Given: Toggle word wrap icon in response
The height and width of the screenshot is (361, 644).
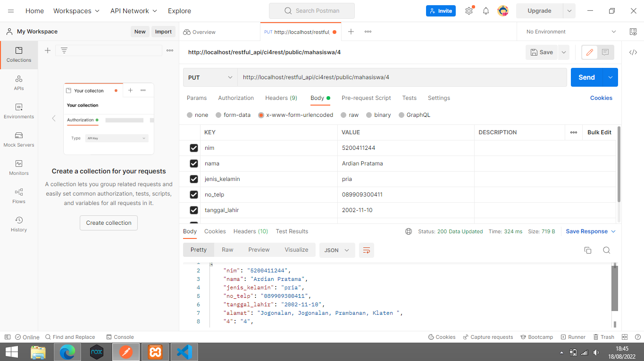Looking at the screenshot, I should [x=367, y=250].
